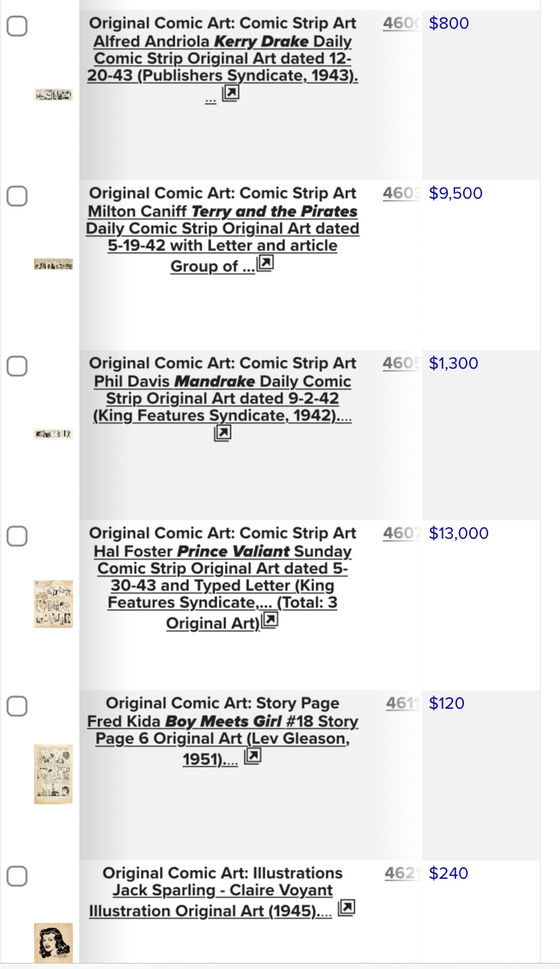The width and height of the screenshot is (560, 969).
Task: View Prince Valiant Sunday strip thumbnail
Action: pos(53,604)
